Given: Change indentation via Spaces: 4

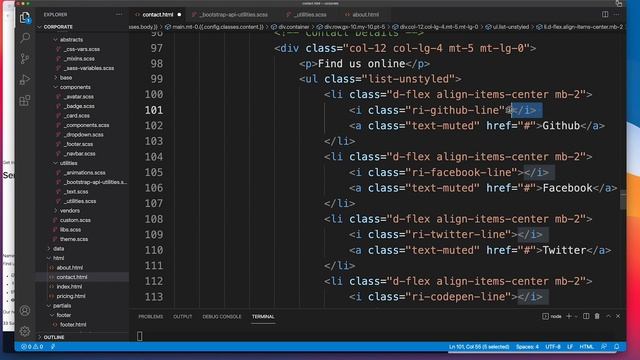Looking at the screenshot, I should 527,347.
